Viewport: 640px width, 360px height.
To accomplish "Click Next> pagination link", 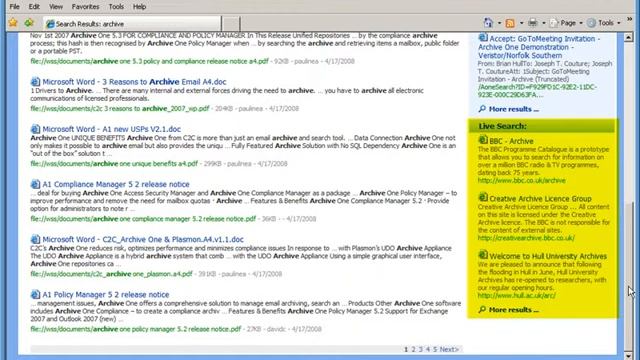I will (x=449, y=349).
